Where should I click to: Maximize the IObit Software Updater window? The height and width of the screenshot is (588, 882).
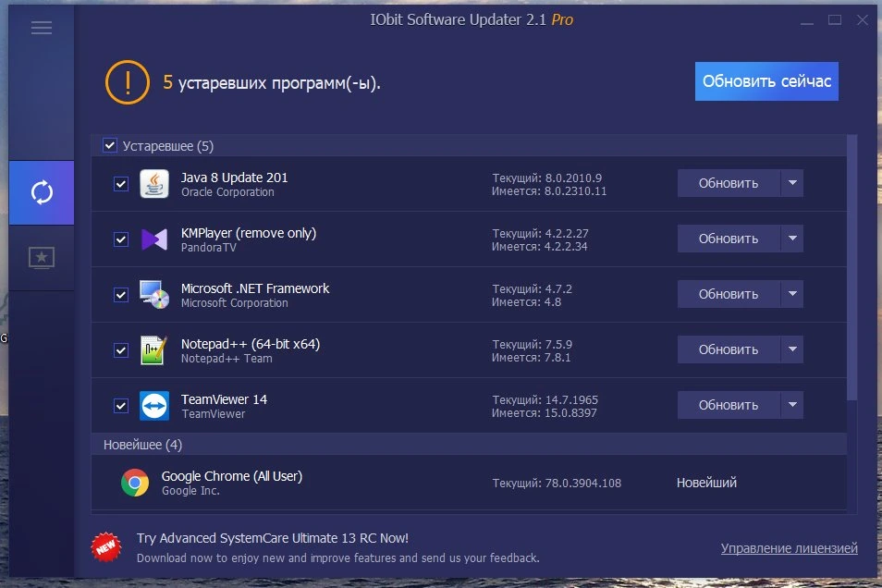[x=835, y=20]
